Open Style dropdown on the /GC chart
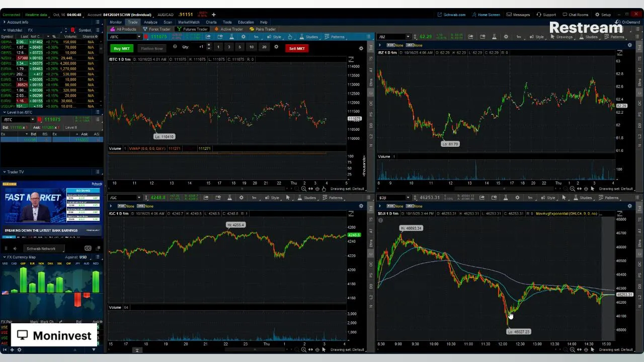Screen dimensions: 644x362 coord(273,198)
